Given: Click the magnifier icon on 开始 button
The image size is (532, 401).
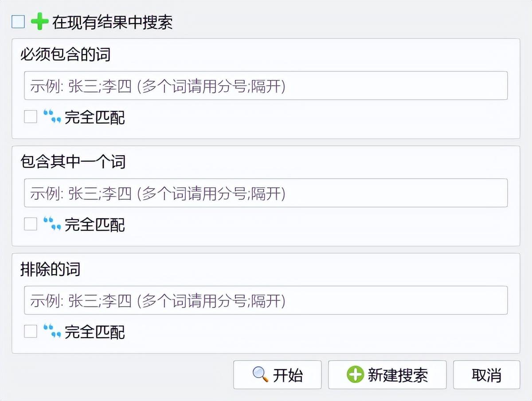Looking at the screenshot, I should tap(260, 375).
